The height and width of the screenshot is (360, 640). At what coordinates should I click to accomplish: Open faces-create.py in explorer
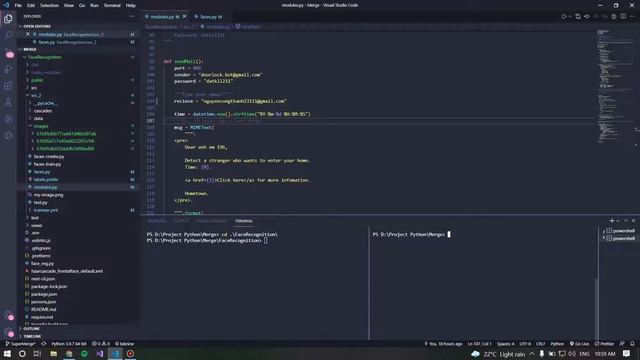pos(49,157)
